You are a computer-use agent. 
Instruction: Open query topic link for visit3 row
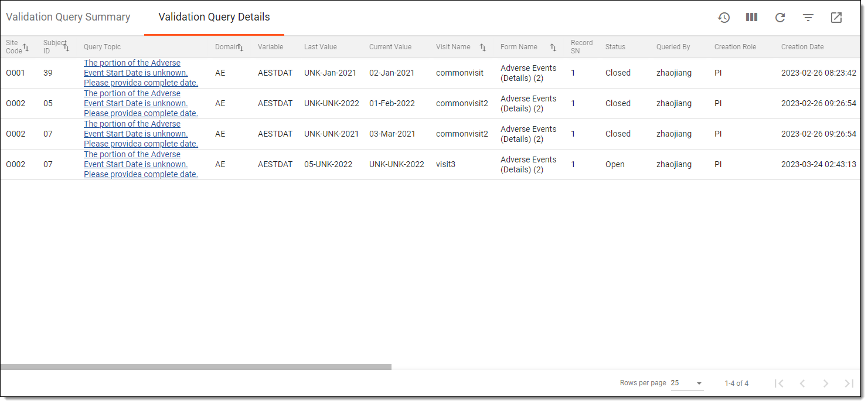[141, 164]
